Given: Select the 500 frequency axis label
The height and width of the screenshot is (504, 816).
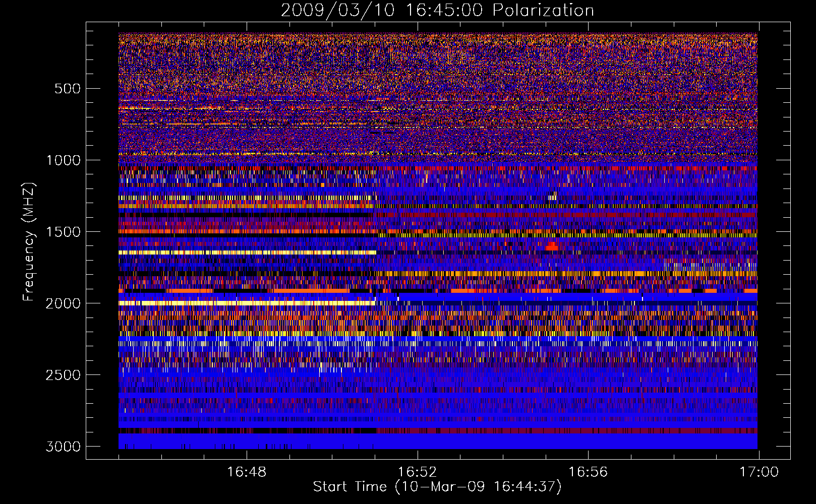Looking at the screenshot, I should coord(67,89).
